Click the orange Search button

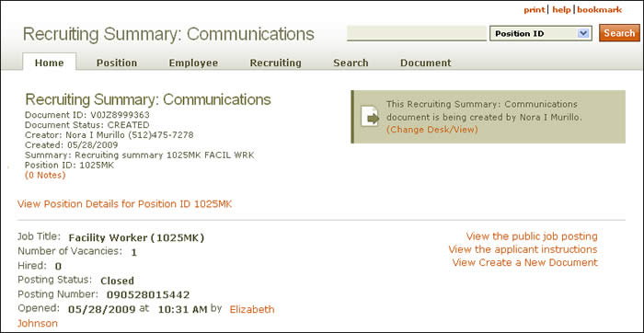pos(619,33)
